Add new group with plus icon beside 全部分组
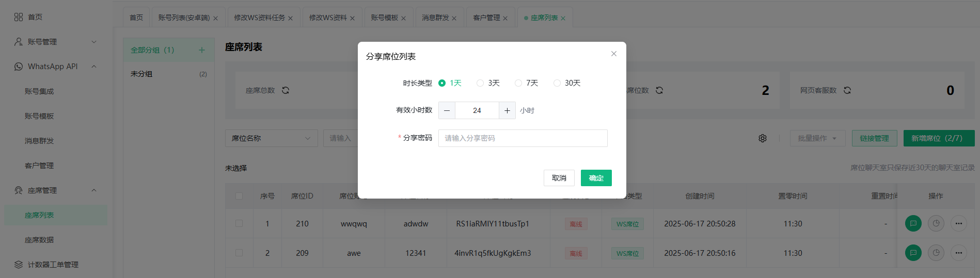 (202, 50)
